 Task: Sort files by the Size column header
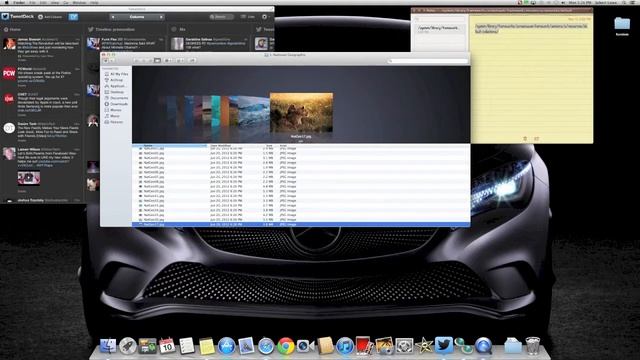[268, 146]
